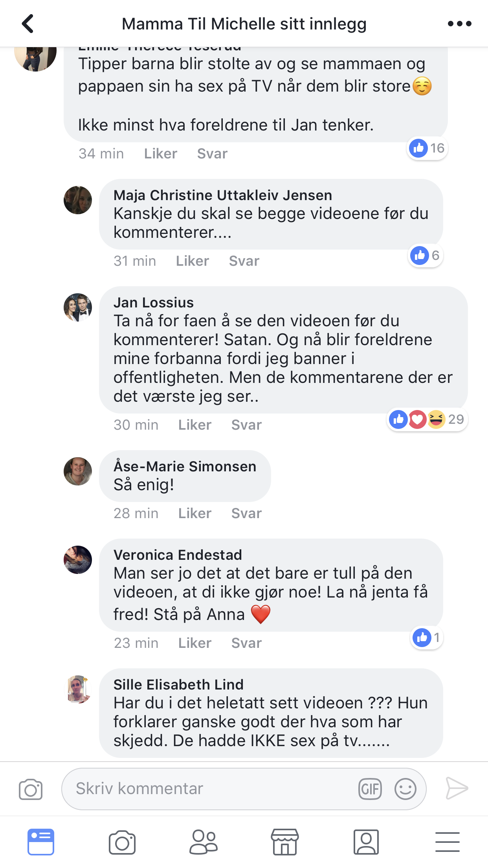Open the camera tab in bottom bar
The height and width of the screenshot is (868, 488).
coord(122,842)
